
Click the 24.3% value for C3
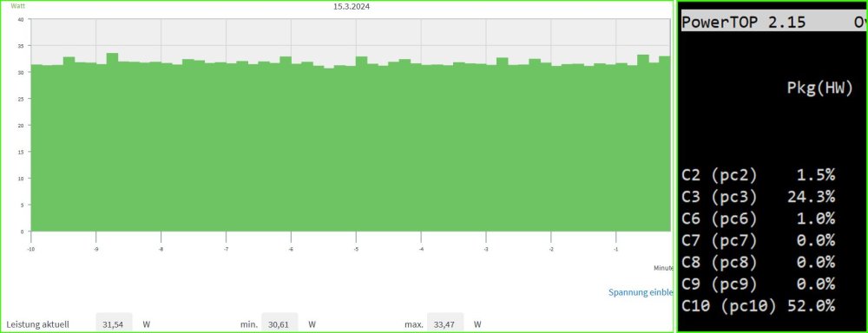811,196
